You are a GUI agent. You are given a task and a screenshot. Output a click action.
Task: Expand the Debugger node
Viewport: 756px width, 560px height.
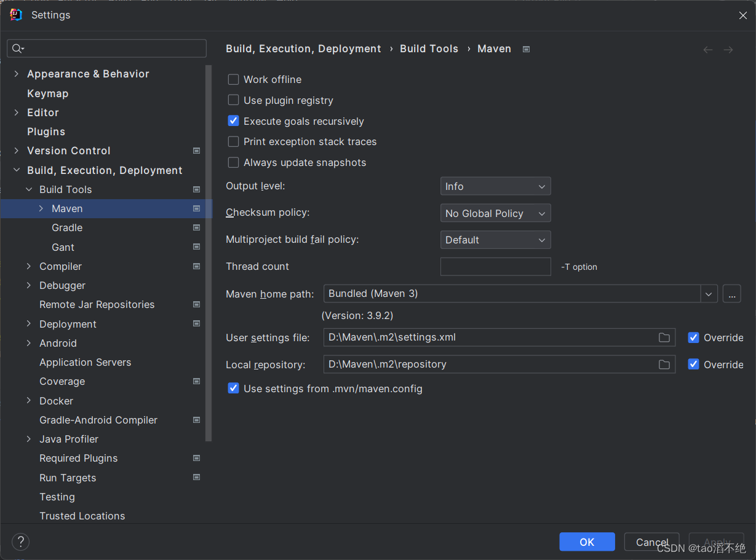29,285
